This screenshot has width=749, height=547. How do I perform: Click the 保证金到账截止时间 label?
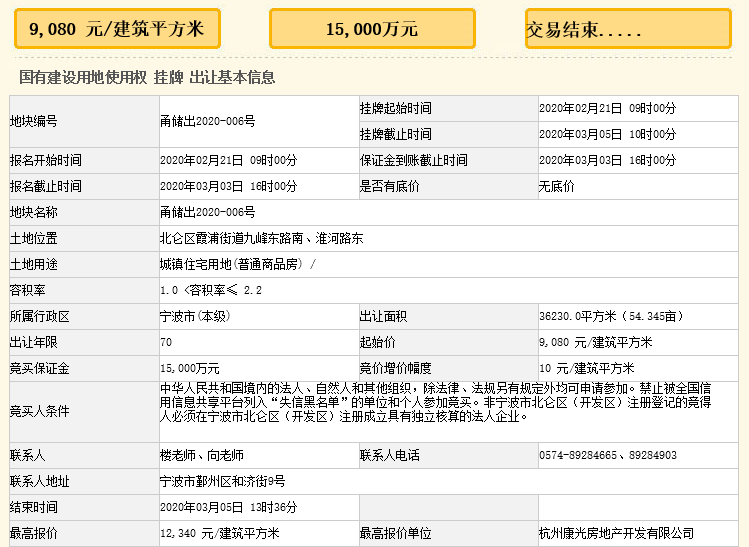[413, 160]
